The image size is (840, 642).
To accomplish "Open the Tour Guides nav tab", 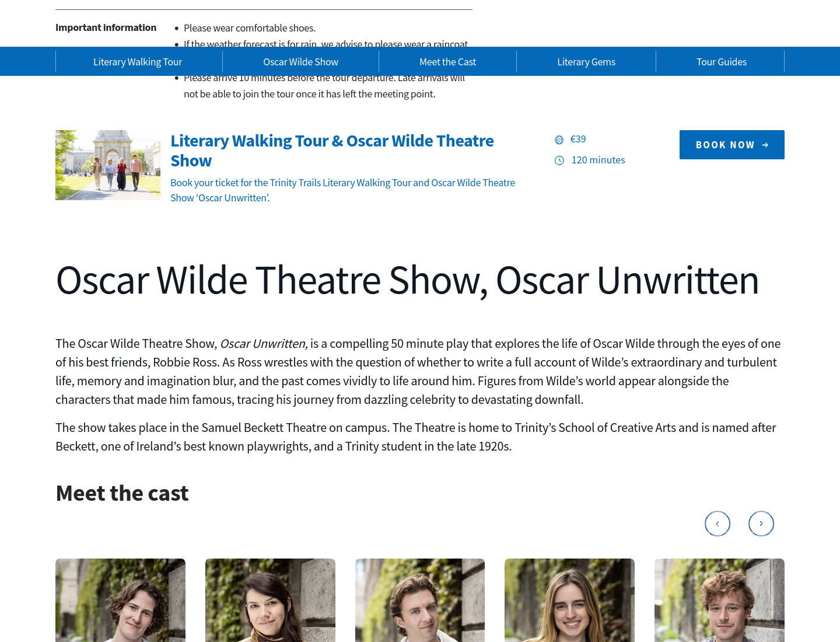I will coord(721,62).
